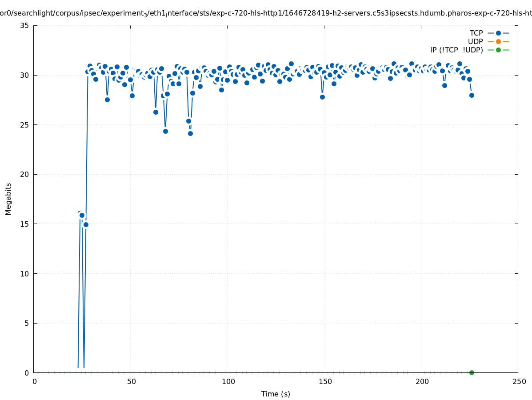Click the green IP legend marker
Viewport: 532px width, 400px height.
click(x=498, y=50)
